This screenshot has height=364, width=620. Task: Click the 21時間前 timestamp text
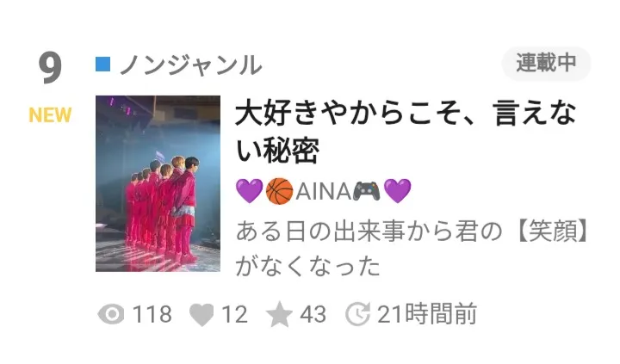point(427,315)
